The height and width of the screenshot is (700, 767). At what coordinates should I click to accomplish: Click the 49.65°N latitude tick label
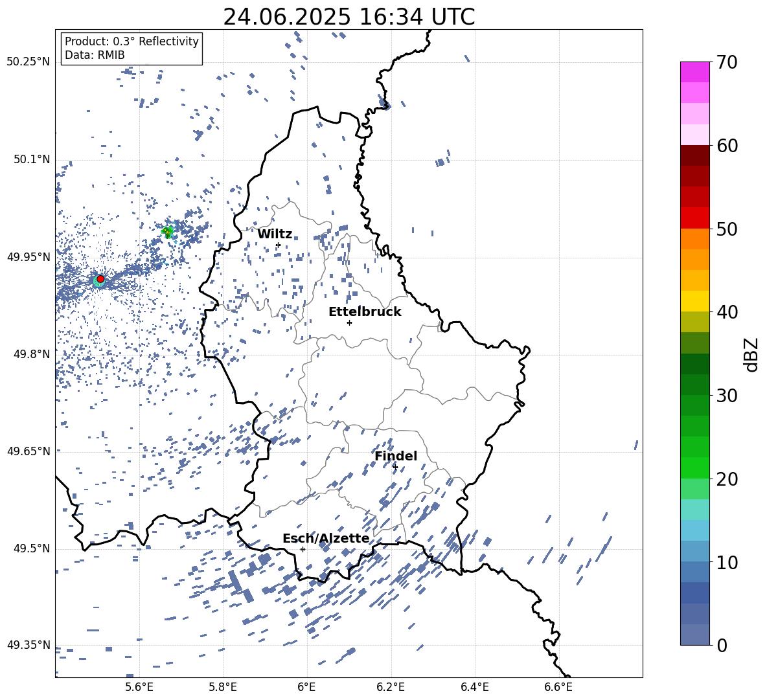click(x=28, y=451)
